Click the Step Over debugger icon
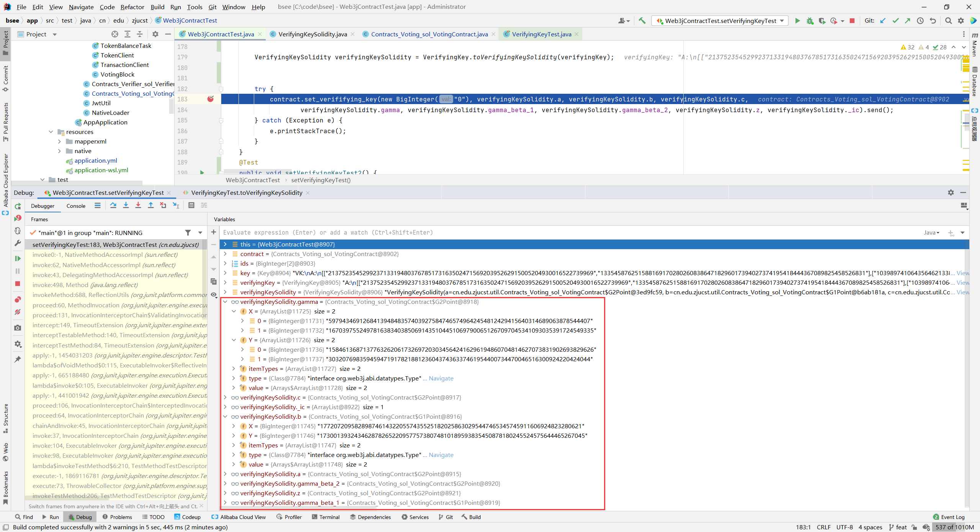This screenshot has width=980, height=532. point(113,206)
